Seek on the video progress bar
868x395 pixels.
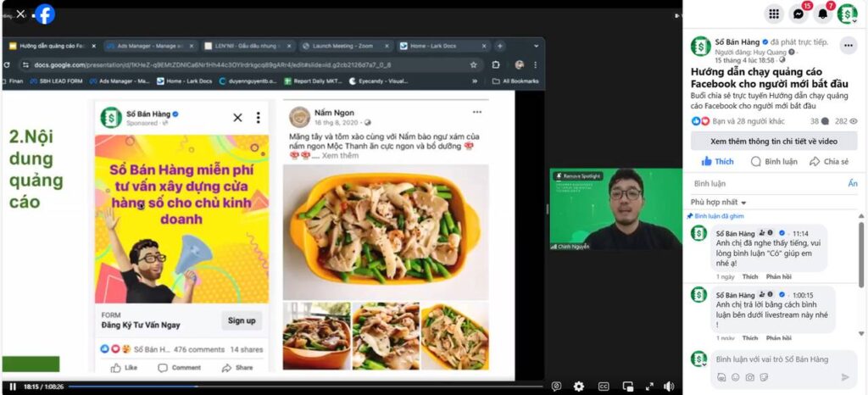(305, 387)
